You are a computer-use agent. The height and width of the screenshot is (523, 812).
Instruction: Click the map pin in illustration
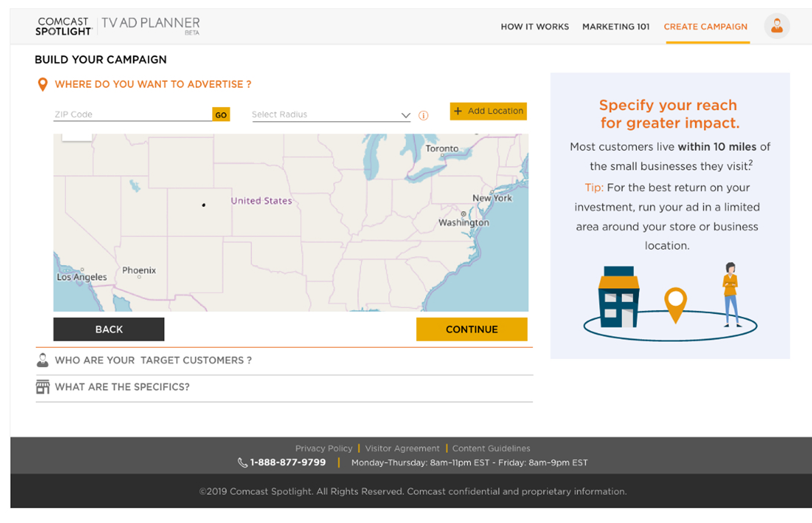tap(675, 303)
